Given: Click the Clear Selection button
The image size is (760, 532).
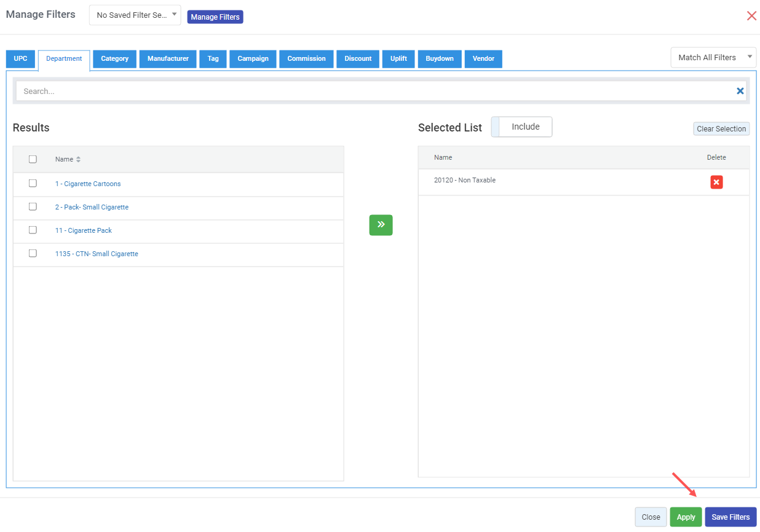Looking at the screenshot, I should [721, 129].
